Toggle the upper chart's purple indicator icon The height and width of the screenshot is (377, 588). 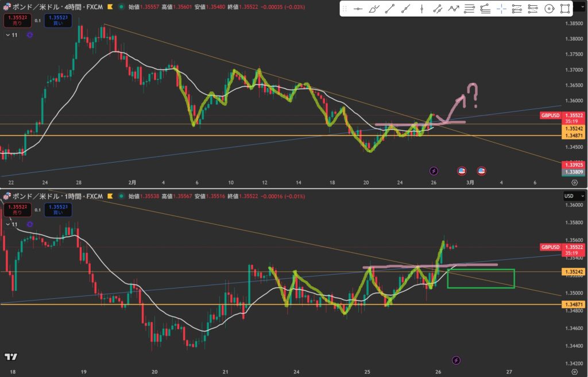pyautogui.click(x=30, y=35)
